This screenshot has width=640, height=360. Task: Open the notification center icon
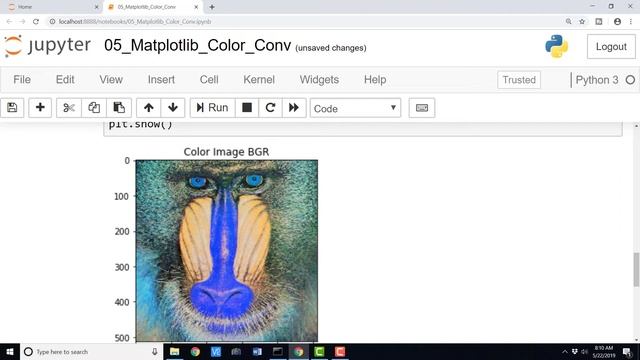point(627,352)
